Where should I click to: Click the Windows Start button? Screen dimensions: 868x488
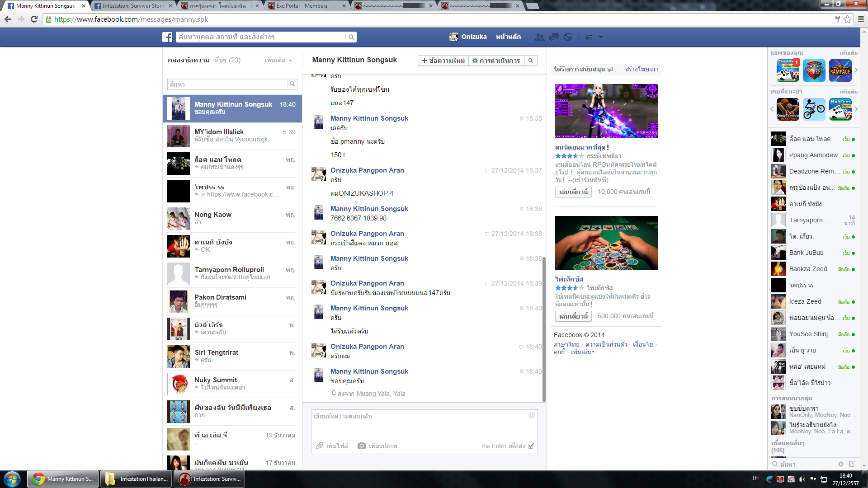(x=12, y=479)
